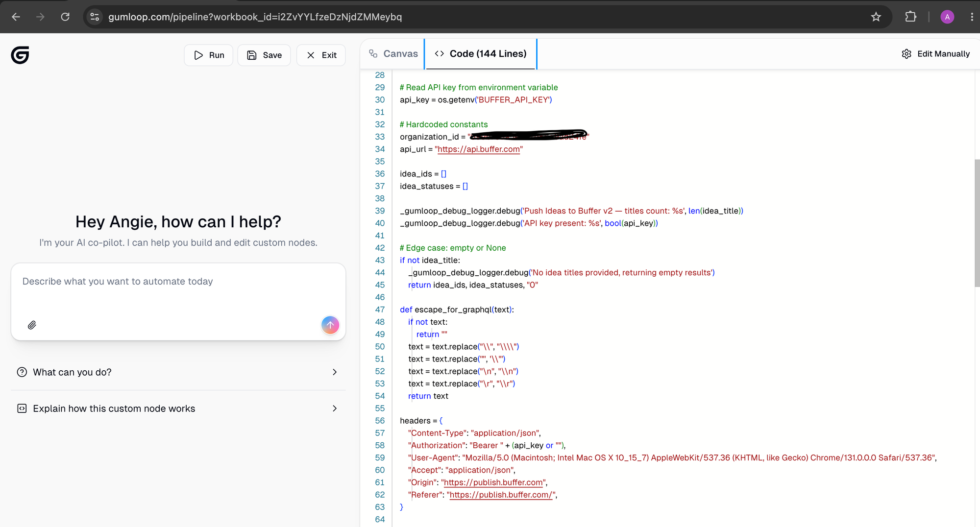This screenshot has height=527, width=980.
Task: Click the User-Agent header line
Action: click(672, 457)
